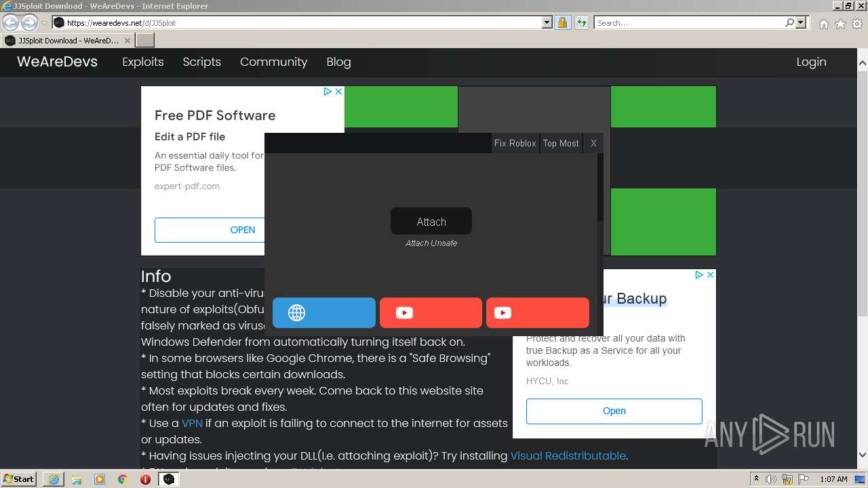Image resolution: width=868 pixels, height=488 pixels.
Task: Focus the Internet Explorer Search box
Action: click(x=688, y=22)
